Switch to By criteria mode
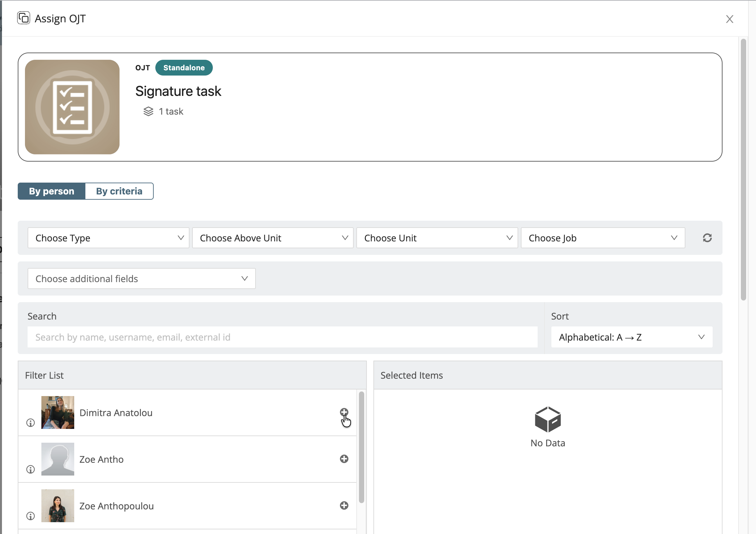The image size is (756, 534). point(119,191)
